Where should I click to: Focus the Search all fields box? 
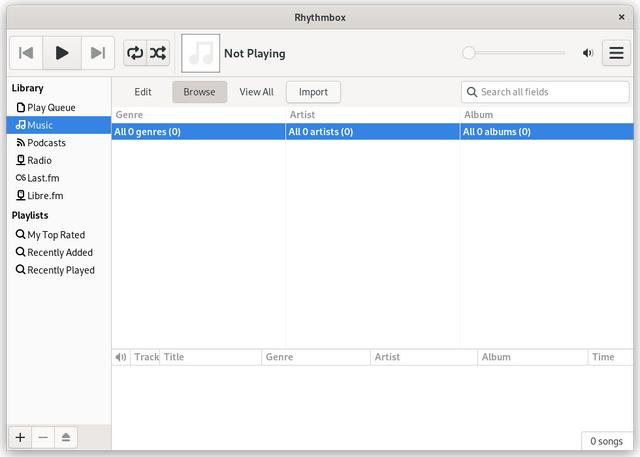pos(545,92)
